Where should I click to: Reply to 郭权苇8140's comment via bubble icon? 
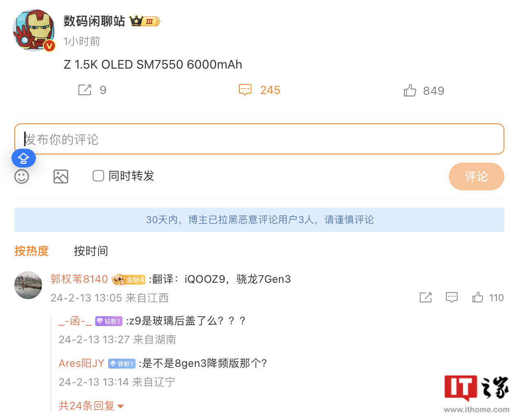point(452,297)
